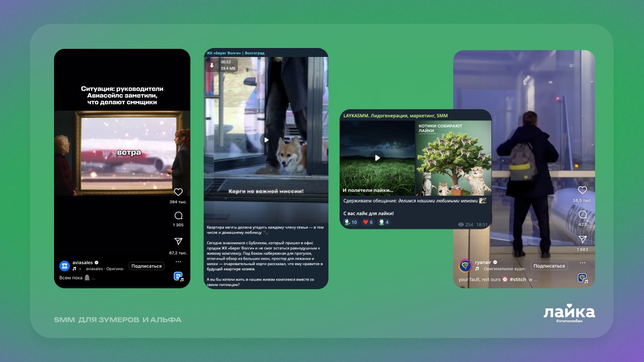Open comments on the aviasales video

(178, 215)
